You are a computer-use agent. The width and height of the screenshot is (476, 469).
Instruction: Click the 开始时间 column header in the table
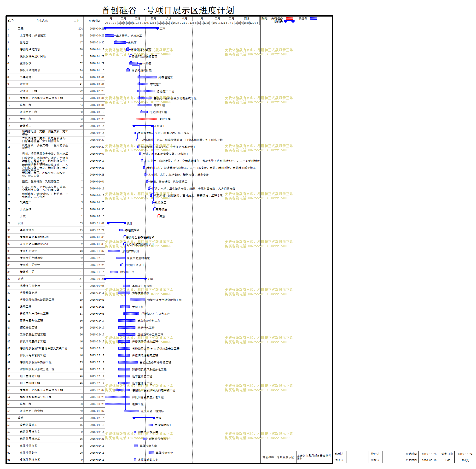click(x=94, y=21)
